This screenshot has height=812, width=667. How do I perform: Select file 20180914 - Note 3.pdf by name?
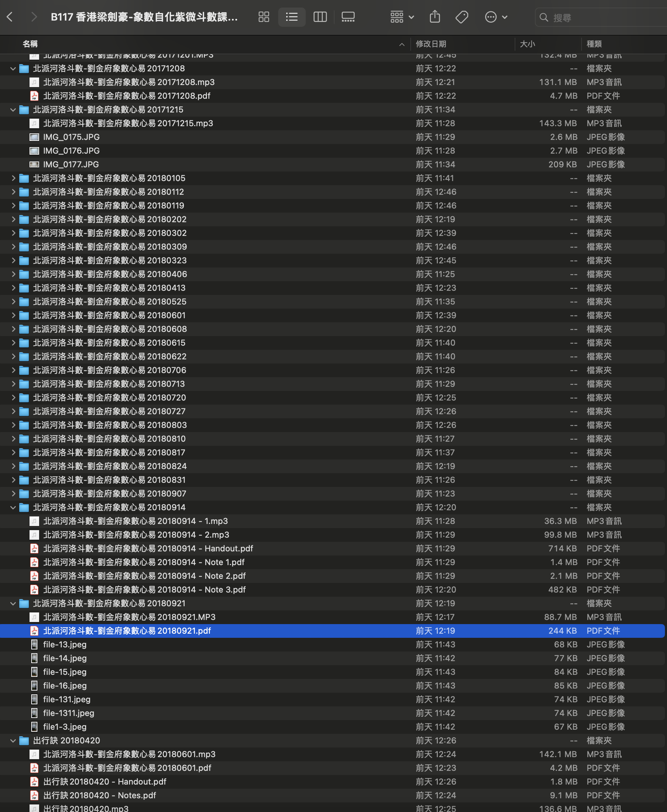tap(144, 590)
